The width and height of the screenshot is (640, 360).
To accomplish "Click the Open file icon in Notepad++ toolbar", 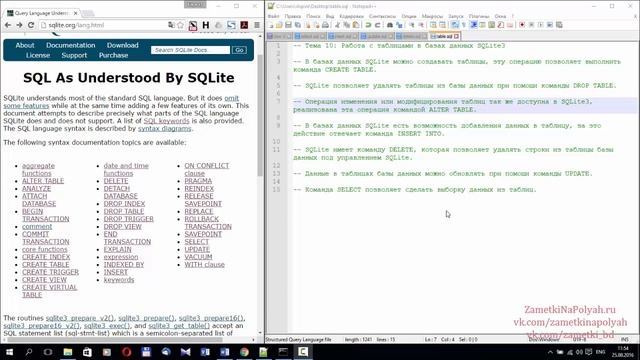I will click(279, 25).
